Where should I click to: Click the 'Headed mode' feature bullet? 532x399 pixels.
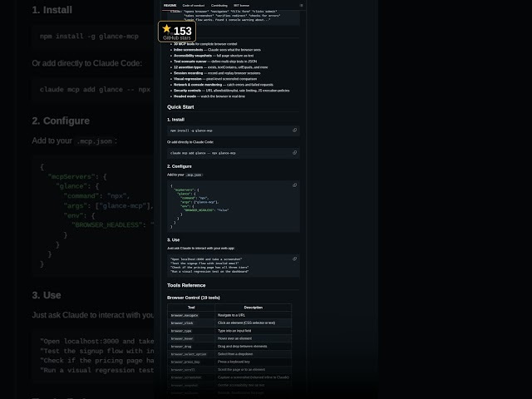pyautogui.click(x=209, y=96)
